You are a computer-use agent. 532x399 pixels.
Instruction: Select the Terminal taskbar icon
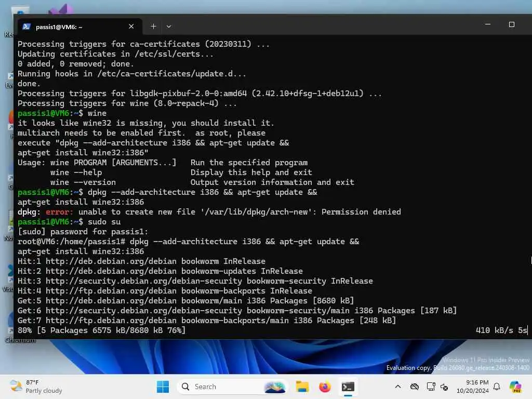coord(348,387)
